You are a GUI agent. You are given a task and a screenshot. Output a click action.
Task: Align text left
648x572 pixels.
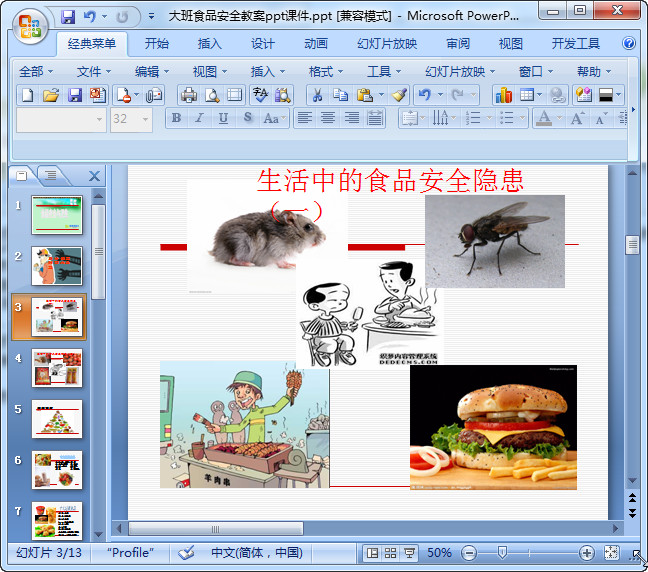point(305,118)
